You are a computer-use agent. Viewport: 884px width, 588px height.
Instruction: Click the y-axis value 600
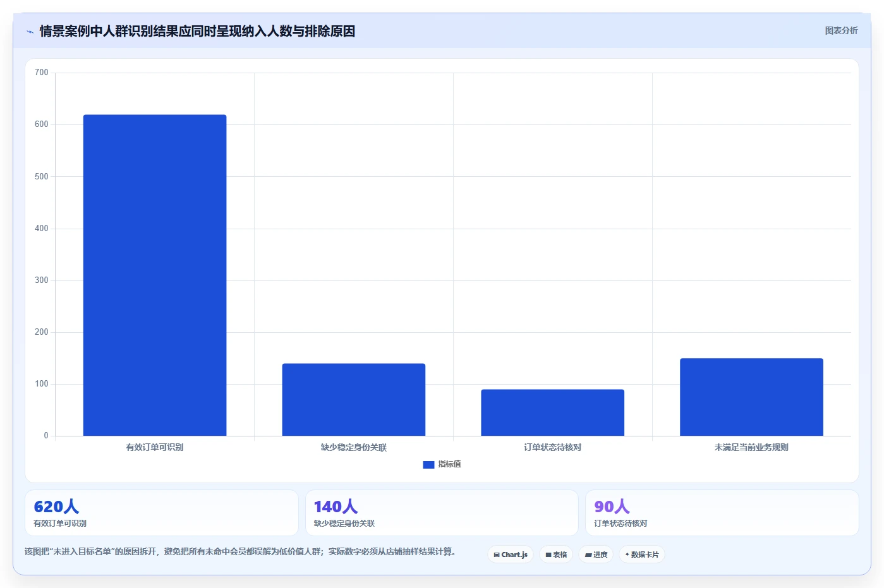coord(42,124)
